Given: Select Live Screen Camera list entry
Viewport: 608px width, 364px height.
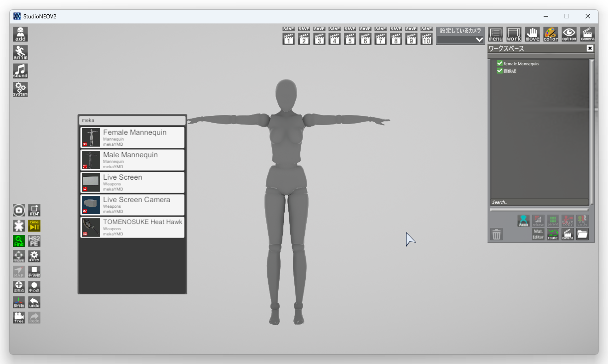Looking at the screenshot, I should click(132, 205).
